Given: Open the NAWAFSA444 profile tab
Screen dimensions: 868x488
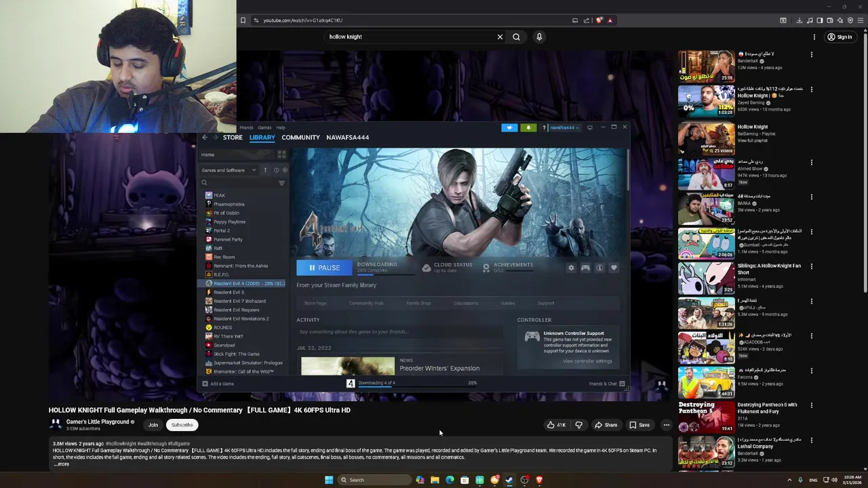Looking at the screenshot, I should [347, 138].
